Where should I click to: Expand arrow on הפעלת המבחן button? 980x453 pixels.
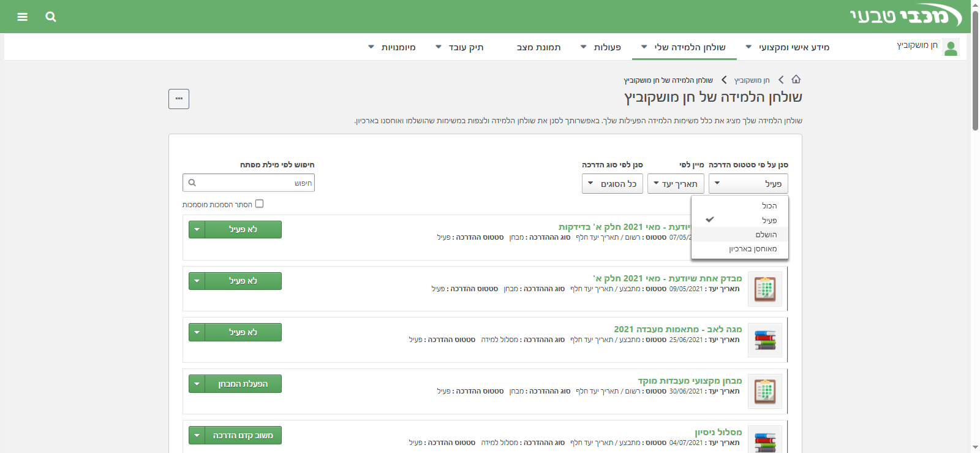197,384
